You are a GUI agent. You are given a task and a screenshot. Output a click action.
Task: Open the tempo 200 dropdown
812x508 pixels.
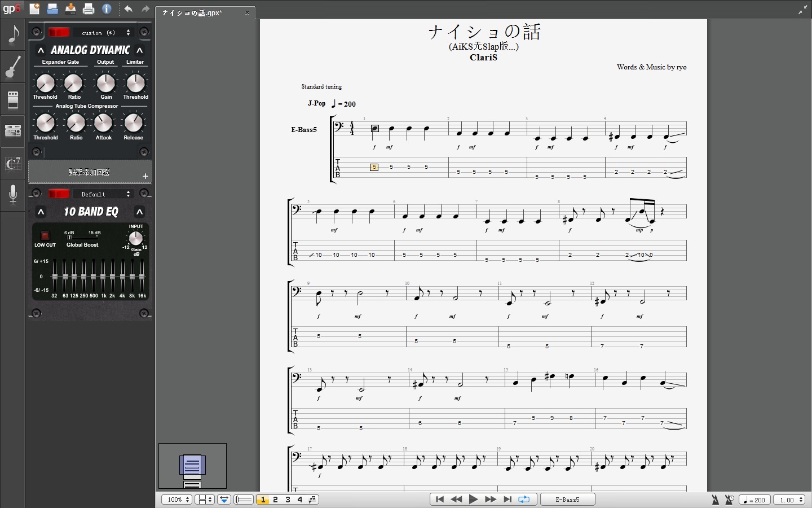pos(754,500)
